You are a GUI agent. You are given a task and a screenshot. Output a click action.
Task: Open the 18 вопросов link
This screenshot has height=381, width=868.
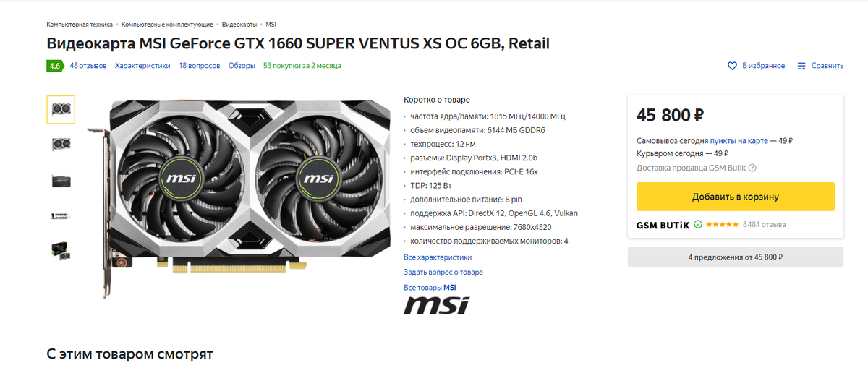pos(200,66)
